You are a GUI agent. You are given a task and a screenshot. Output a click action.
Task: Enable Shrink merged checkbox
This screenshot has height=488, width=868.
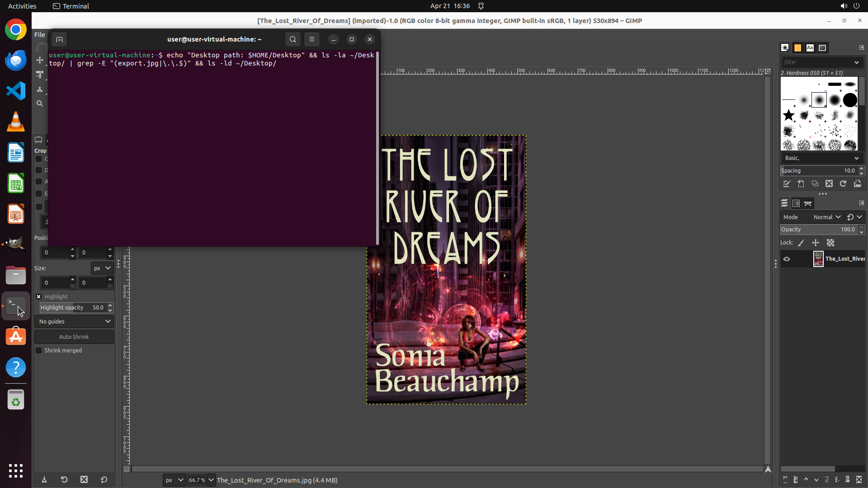tap(39, 351)
